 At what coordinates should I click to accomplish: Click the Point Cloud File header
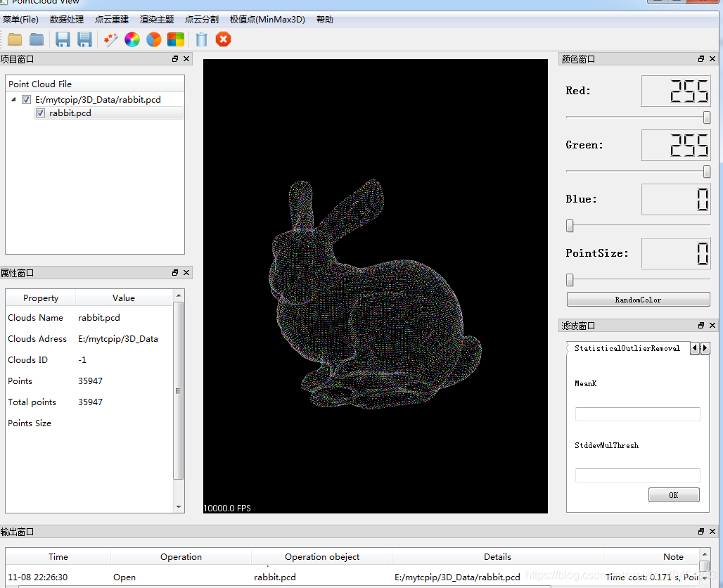coord(95,84)
